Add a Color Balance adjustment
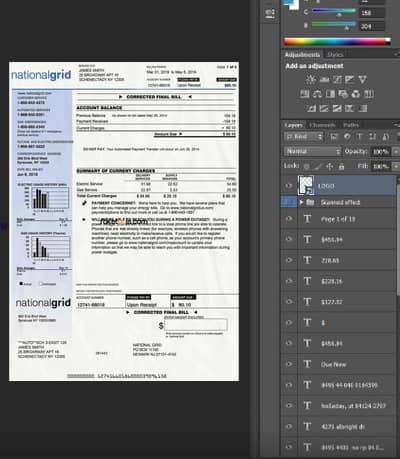This screenshot has width=400, height=459. tap(317, 94)
